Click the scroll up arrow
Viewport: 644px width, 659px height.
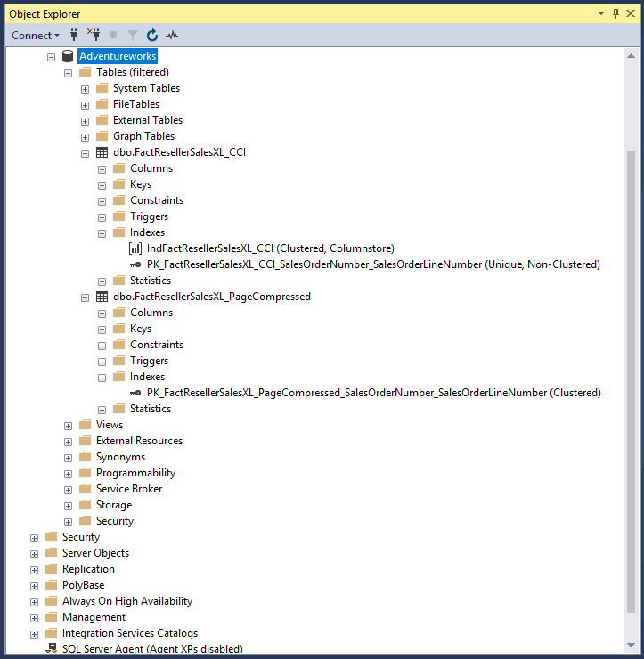pos(631,56)
